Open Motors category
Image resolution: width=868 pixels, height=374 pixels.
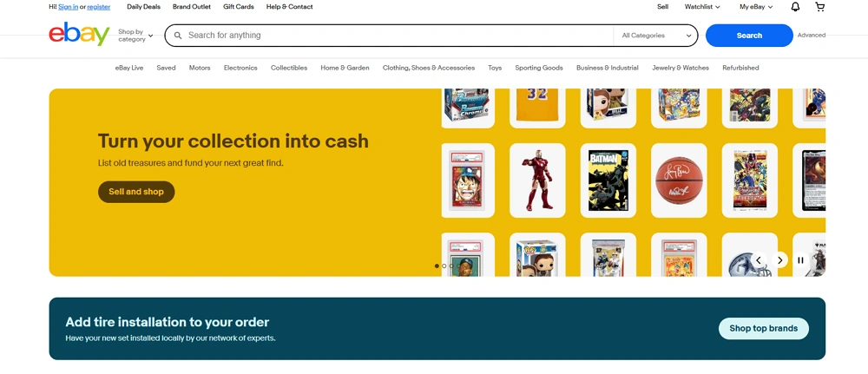click(x=200, y=68)
